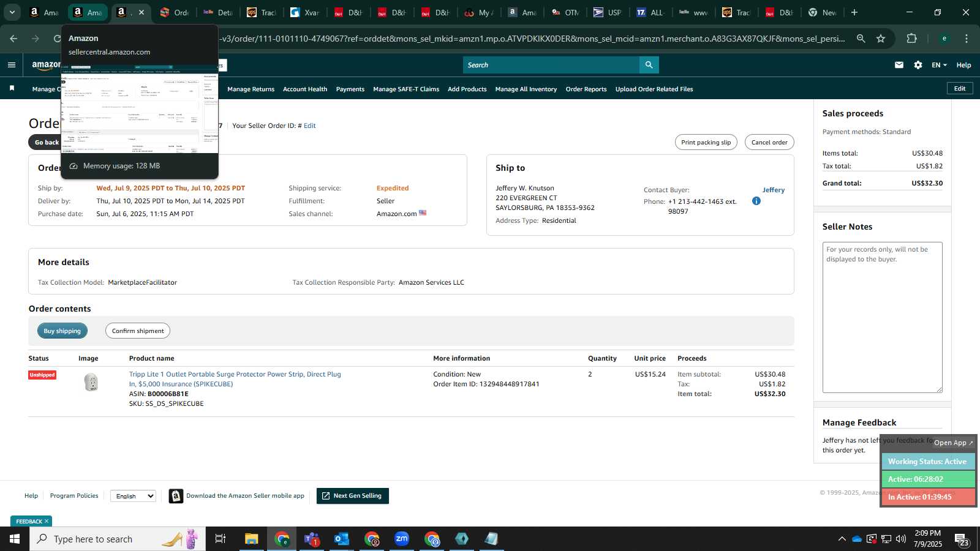Open Manage Returns menu item
The image size is (980, 551).
coord(251,89)
